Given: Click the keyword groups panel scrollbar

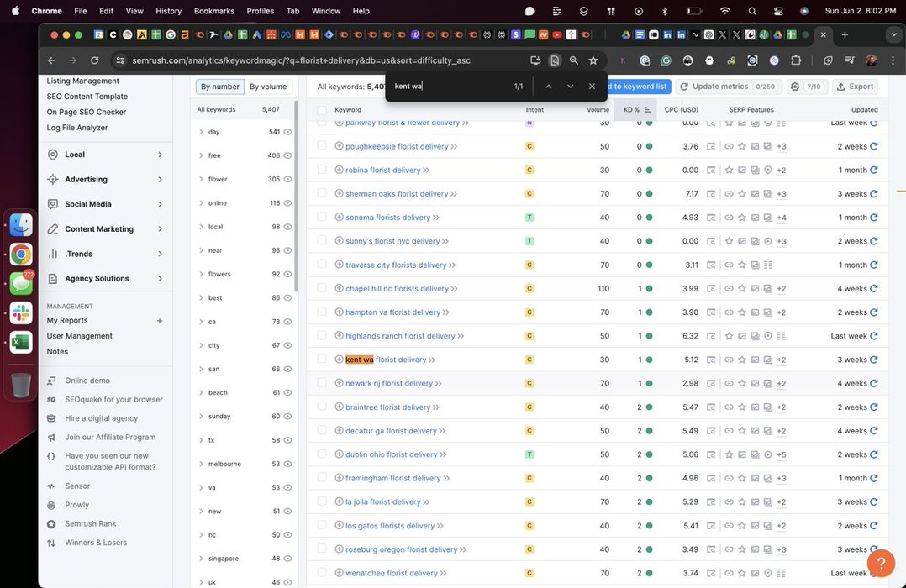Looking at the screenshot, I should (297, 197).
